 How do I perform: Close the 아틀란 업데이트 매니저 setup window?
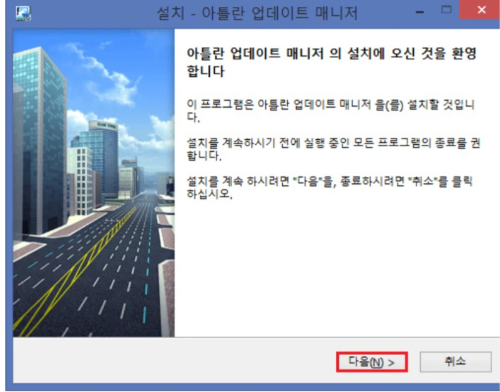480,10
